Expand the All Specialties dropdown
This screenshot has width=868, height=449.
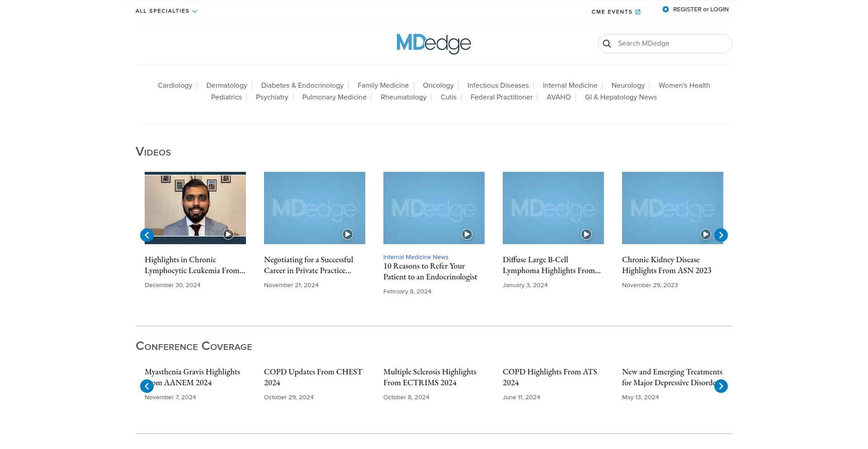click(x=166, y=11)
